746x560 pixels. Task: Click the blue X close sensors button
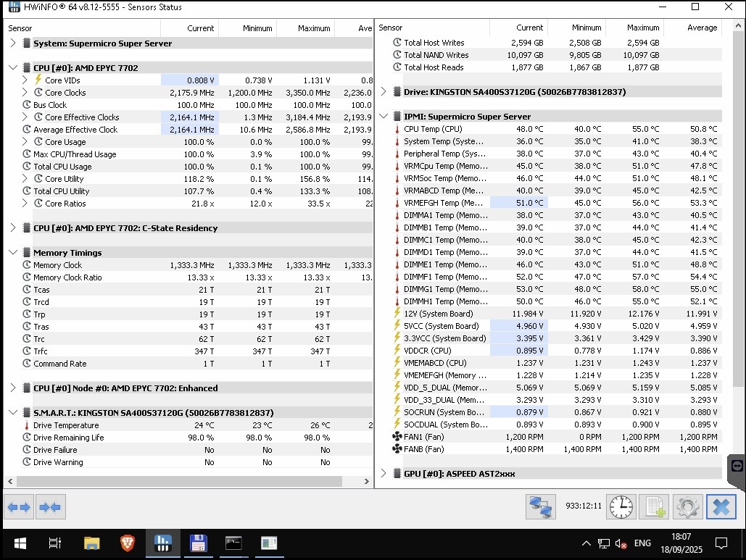(721, 507)
